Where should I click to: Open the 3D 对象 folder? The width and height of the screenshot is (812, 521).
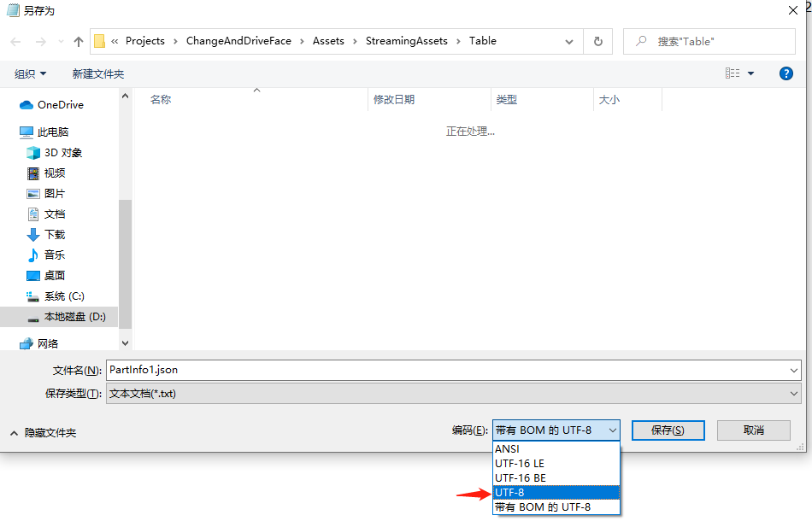(x=55, y=153)
